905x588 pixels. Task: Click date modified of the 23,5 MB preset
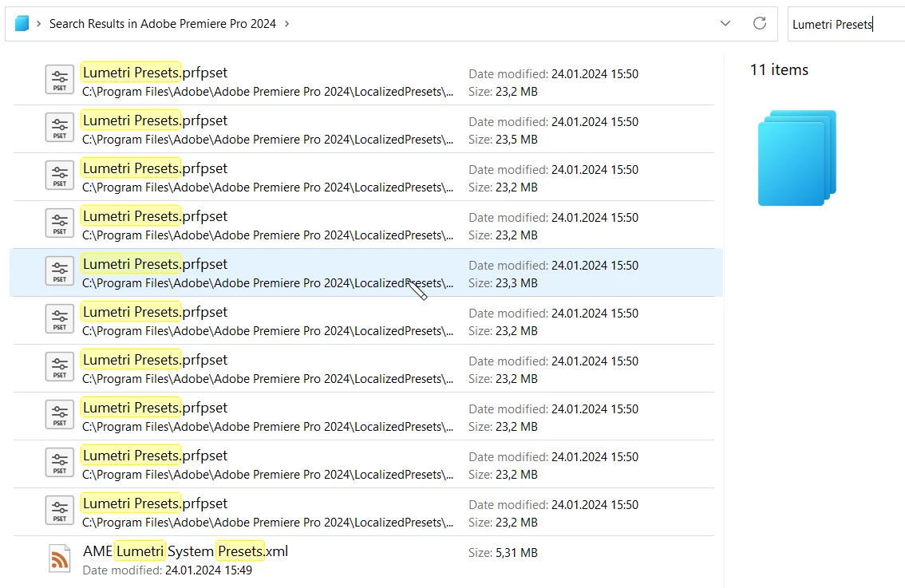coord(553,122)
